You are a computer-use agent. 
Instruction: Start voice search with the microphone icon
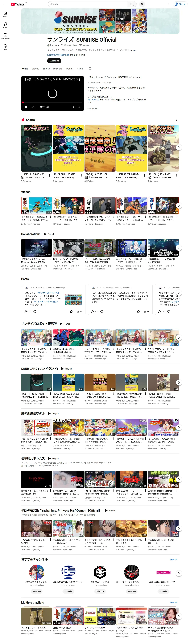(x=142, y=4)
